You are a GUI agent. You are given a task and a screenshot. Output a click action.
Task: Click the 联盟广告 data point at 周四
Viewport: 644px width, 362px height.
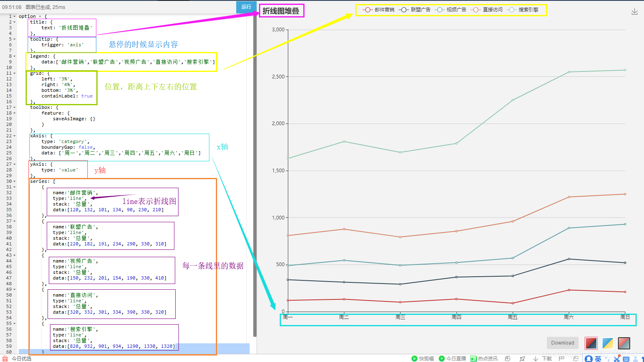(457, 277)
